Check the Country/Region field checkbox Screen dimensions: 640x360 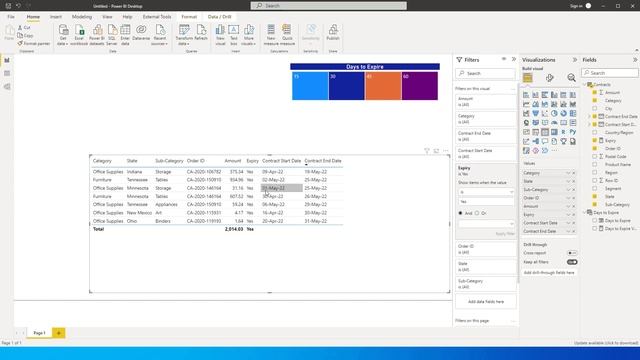(x=595, y=133)
